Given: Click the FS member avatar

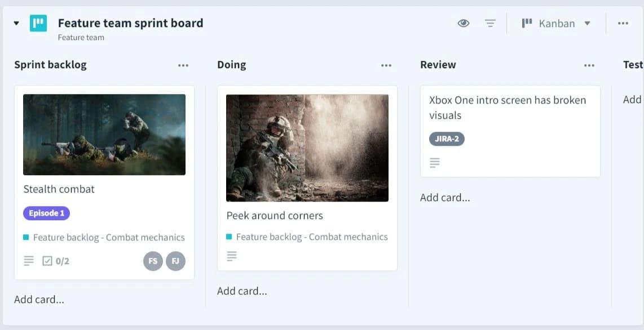Looking at the screenshot, I should tap(153, 261).
